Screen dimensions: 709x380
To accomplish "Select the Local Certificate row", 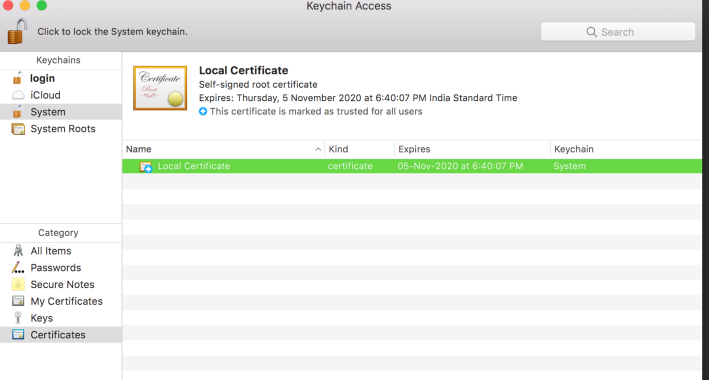I will pyautogui.click(x=412, y=166).
